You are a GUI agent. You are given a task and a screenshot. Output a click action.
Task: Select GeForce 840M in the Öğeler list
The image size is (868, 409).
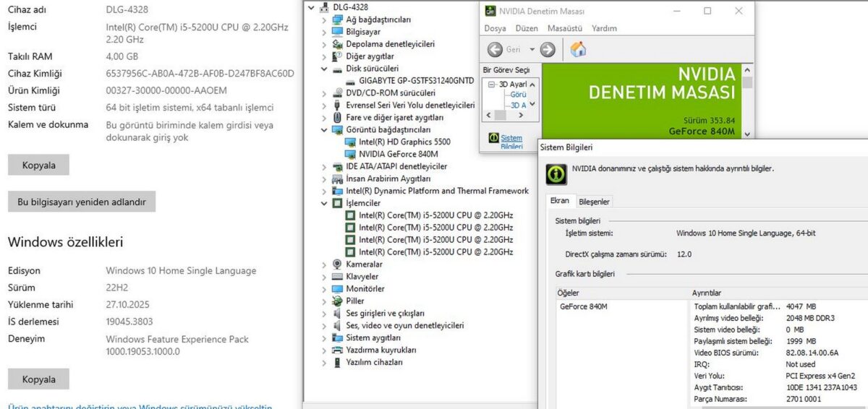pos(584,306)
